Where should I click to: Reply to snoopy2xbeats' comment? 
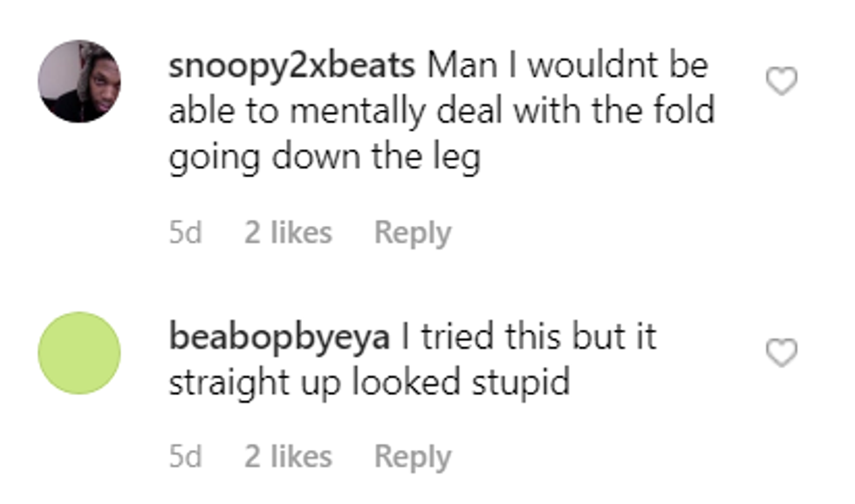click(x=412, y=233)
